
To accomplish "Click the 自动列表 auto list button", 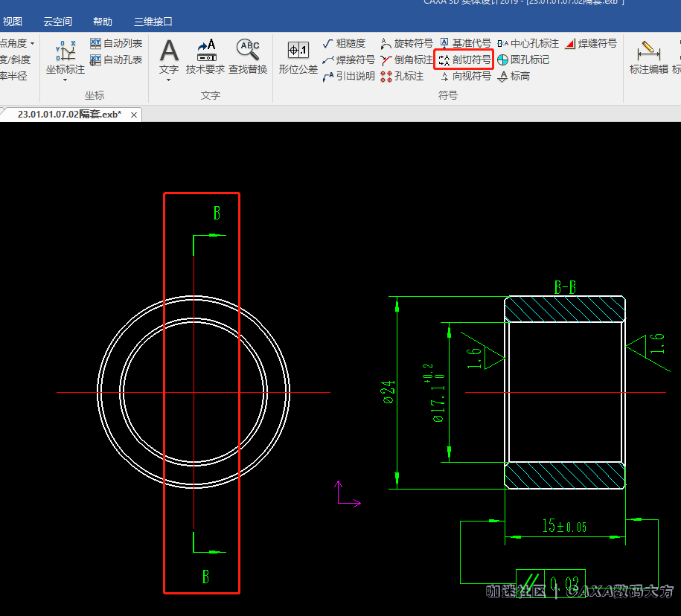I will point(116,43).
